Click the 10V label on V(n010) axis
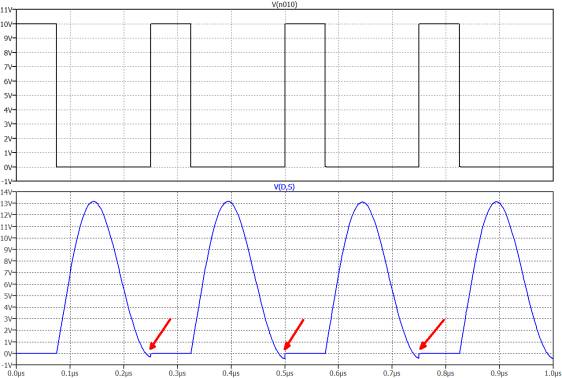Viewport: 562px width, 378px height. [x=6, y=24]
